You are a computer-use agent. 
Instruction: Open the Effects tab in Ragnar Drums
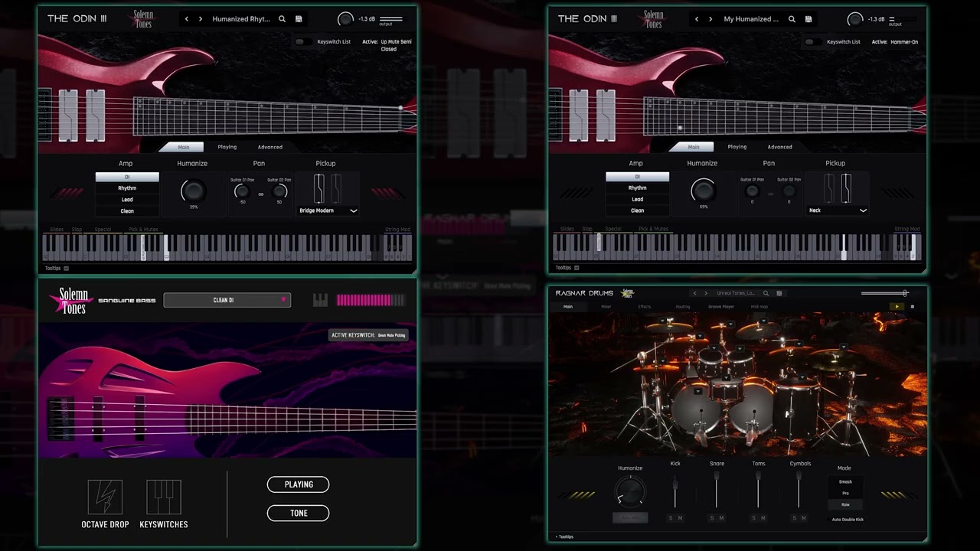point(645,307)
